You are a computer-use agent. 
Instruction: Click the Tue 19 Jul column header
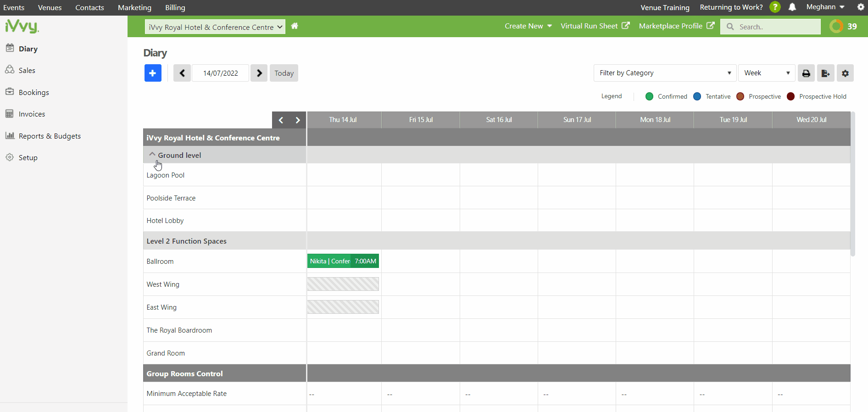(x=733, y=120)
